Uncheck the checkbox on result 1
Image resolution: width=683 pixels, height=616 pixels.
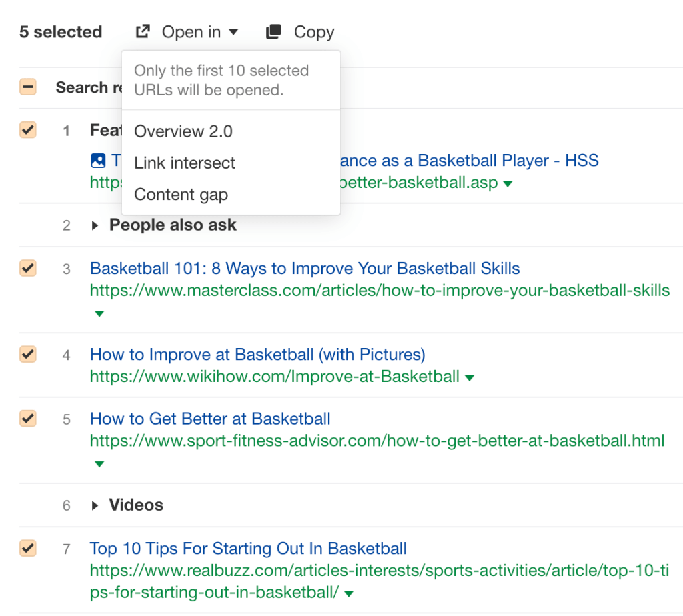coord(27,130)
